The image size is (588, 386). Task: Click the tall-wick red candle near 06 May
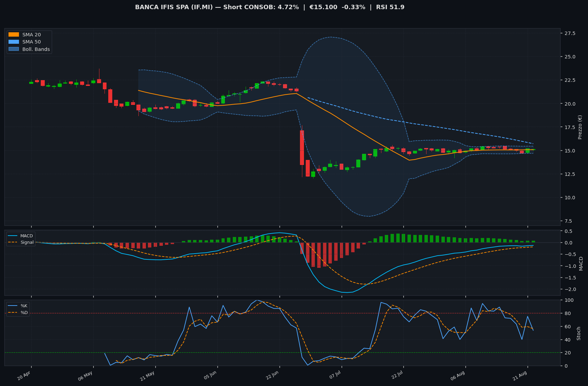(99, 81)
